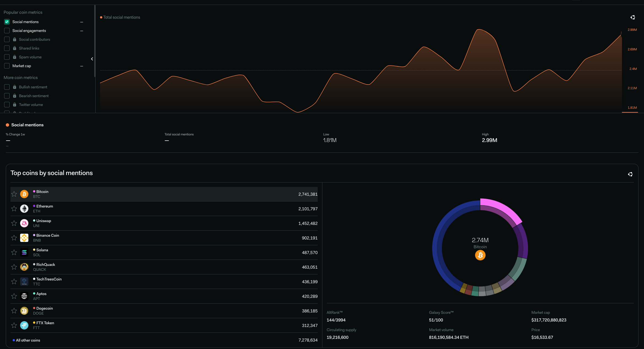Click the Uniswap coin logo

pos(24,223)
